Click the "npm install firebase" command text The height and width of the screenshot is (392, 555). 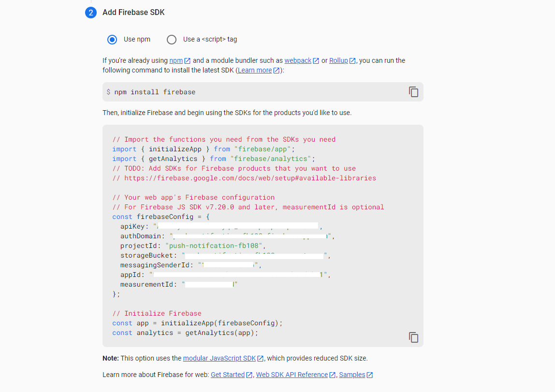point(155,92)
